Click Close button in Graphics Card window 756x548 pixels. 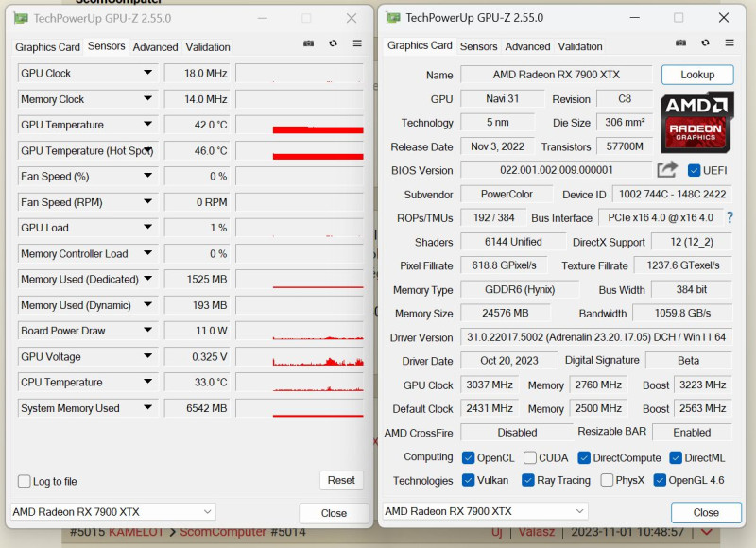[x=706, y=512]
